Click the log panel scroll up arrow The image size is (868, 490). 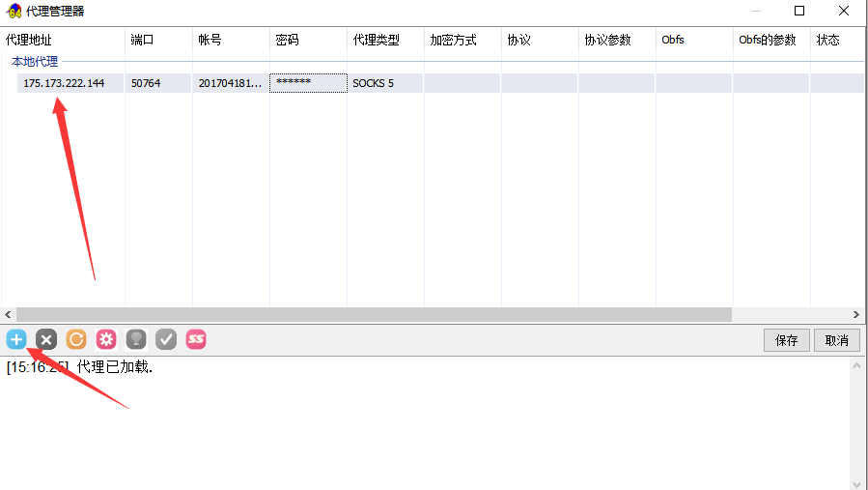(857, 365)
